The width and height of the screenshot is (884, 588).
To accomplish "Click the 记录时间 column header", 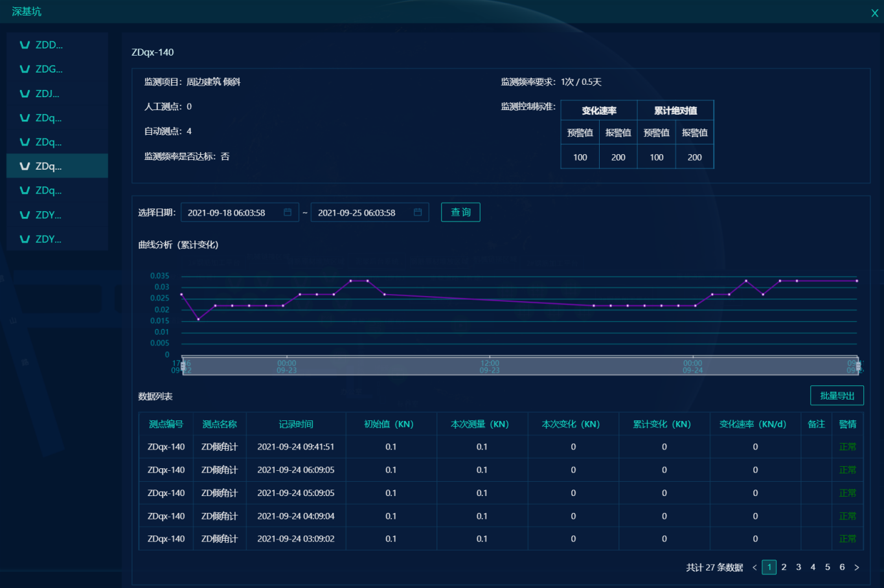I will [296, 424].
